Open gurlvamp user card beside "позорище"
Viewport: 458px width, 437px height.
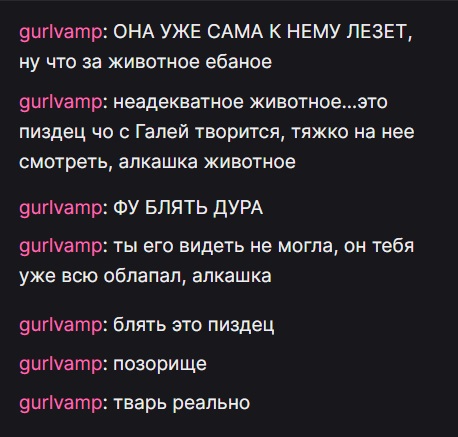[x=61, y=364]
